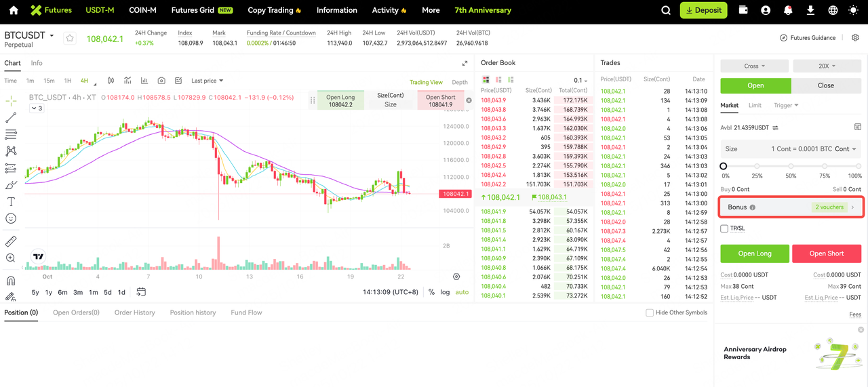This screenshot has width=868, height=387.
Task: Click the app download icon
Action: coord(810,10)
